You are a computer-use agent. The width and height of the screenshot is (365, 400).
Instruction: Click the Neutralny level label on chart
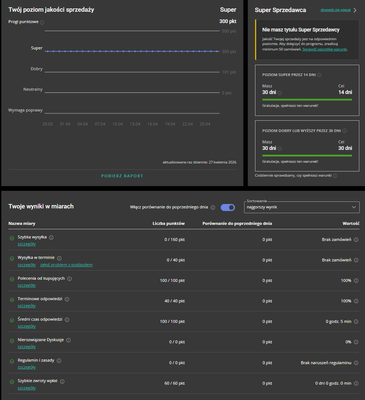[33, 89]
